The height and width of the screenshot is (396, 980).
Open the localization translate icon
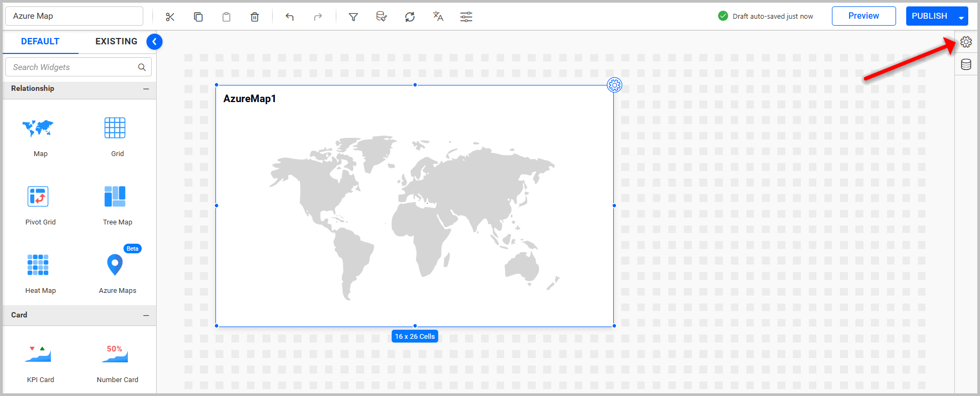coord(438,17)
